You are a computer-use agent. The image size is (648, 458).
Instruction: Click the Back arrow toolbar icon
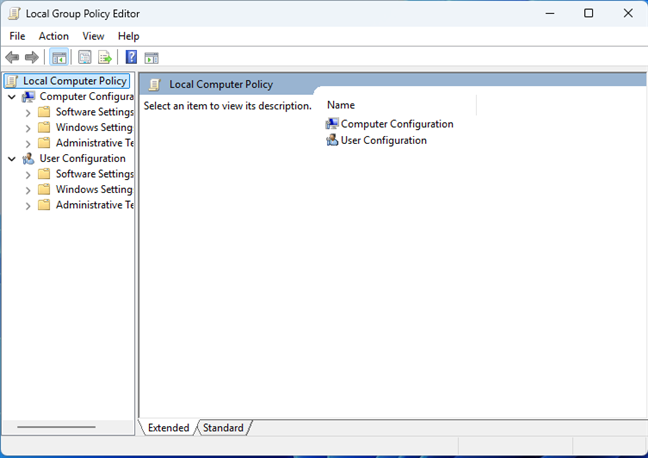point(12,57)
